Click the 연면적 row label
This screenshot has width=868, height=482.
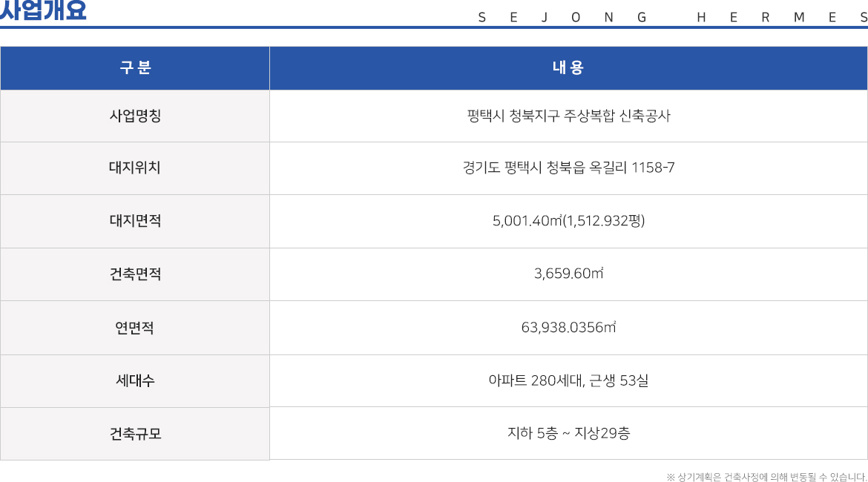coord(135,328)
